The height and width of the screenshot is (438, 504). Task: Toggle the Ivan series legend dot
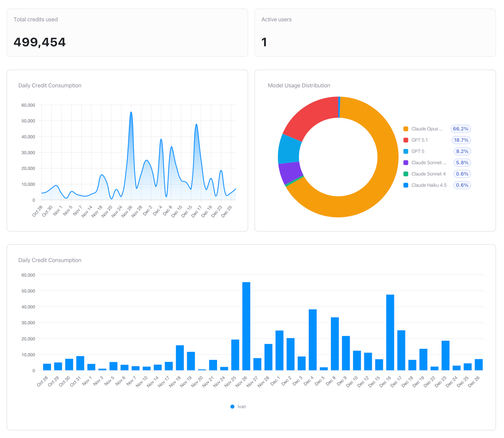[232, 406]
